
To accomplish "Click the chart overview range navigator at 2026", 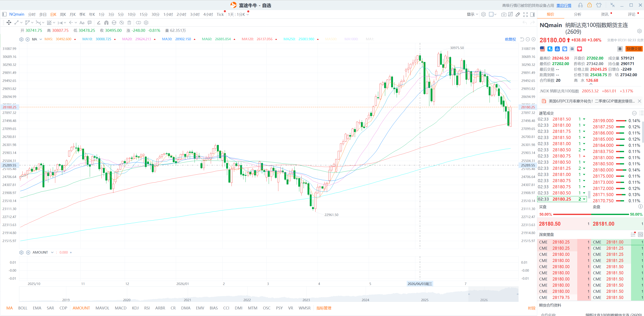I will pos(493,294).
